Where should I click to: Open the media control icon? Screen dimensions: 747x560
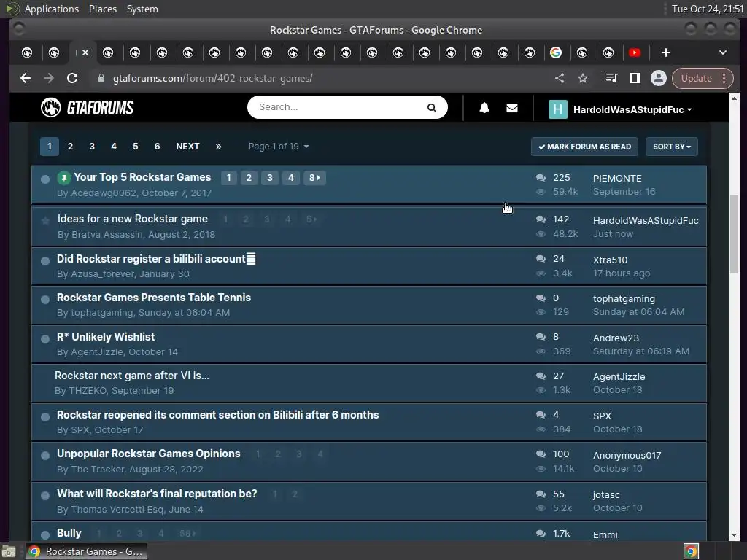click(x=612, y=78)
